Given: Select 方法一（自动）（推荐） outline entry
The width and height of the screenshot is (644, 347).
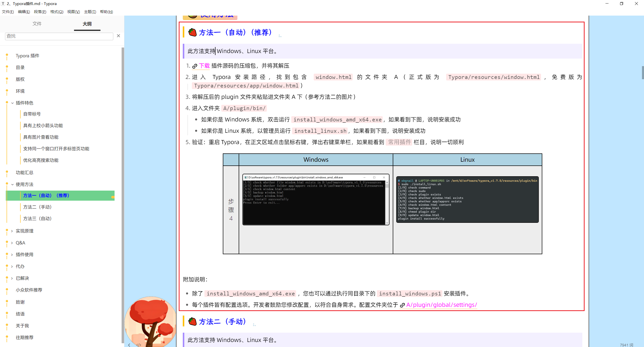Looking at the screenshot, I should pos(46,195).
